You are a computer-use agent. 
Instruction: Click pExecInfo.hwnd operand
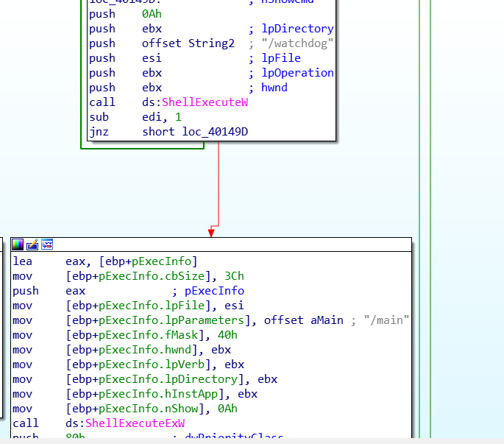tap(145, 350)
